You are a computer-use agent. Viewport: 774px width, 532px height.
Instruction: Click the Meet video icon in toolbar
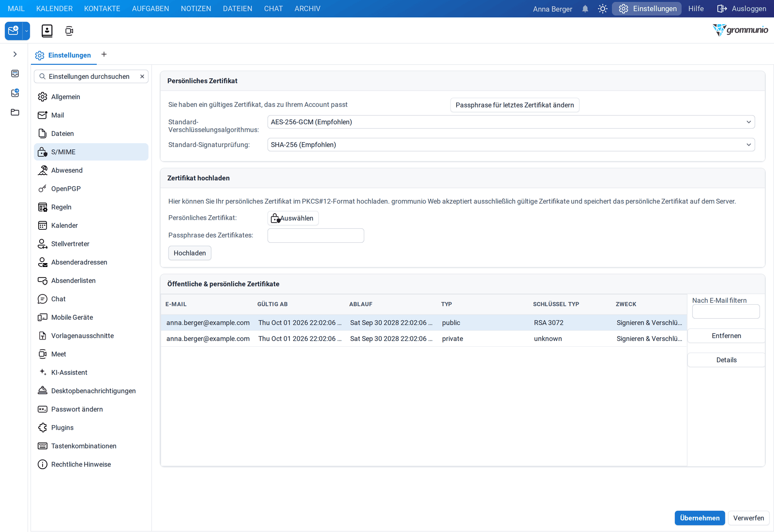click(x=69, y=31)
